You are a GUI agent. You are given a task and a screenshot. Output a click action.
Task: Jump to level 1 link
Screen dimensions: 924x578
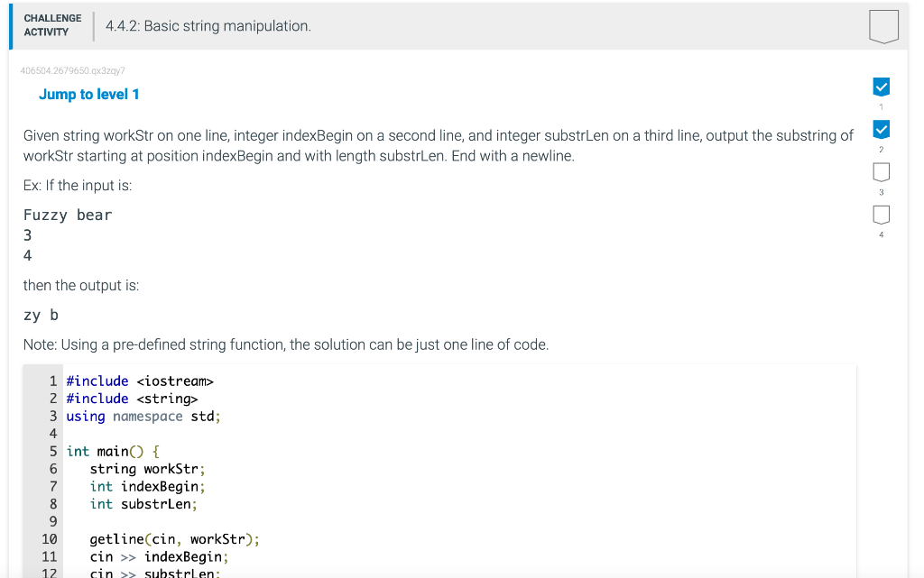(x=89, y=95)
